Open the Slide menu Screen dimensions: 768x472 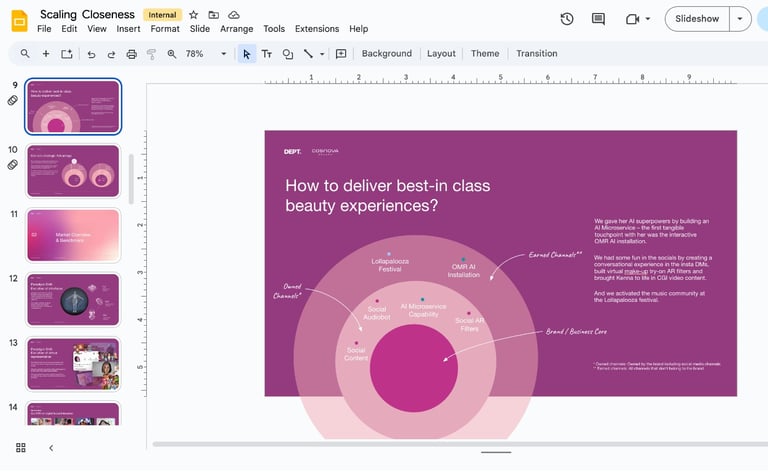200,29
